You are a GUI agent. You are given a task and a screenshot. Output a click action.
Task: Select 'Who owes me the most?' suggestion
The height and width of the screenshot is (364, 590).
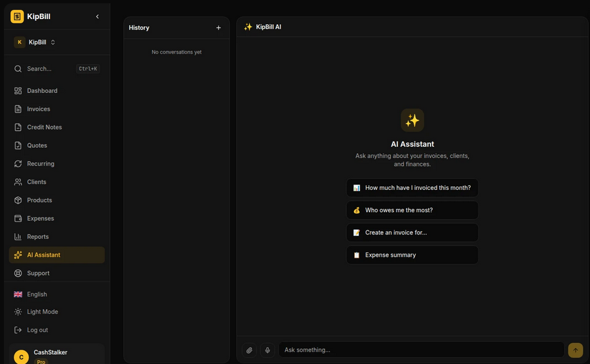pyautogui.click(x=412, y=210)
